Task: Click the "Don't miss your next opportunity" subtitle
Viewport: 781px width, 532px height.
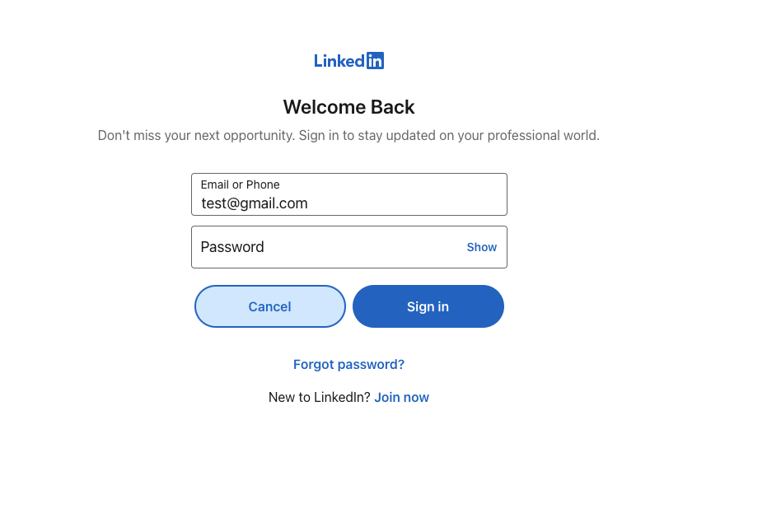Action: pos(348,136)
